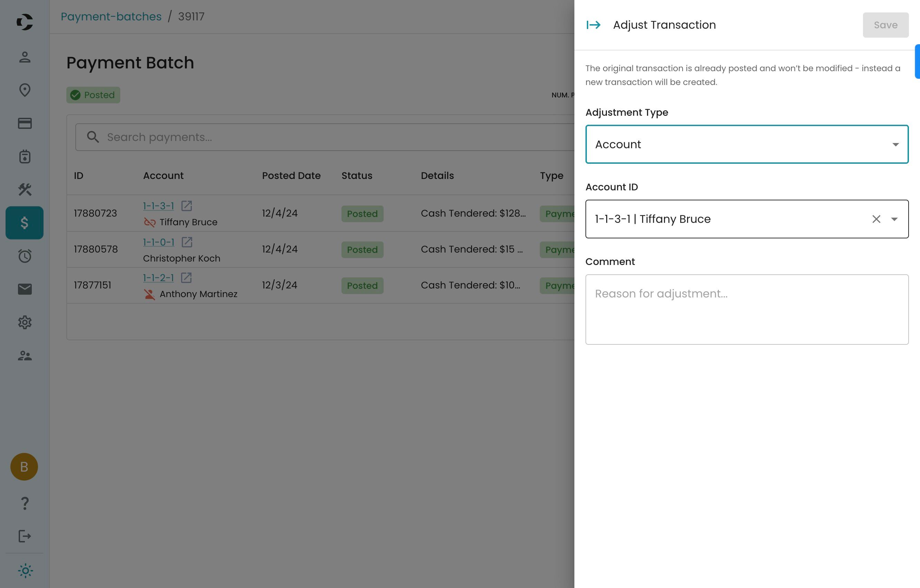Open the envelope mail sidebar icon
Image resolution: width=920 pixels, height=588 pixels.
[x=25, y=289]
